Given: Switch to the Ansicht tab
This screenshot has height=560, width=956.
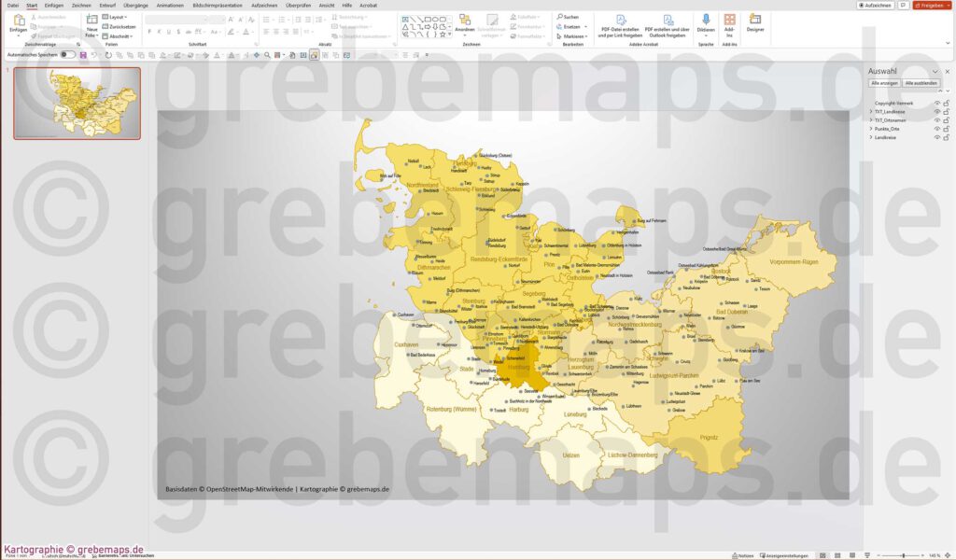Looking at the screenshot, I should (x=327, y=5).
